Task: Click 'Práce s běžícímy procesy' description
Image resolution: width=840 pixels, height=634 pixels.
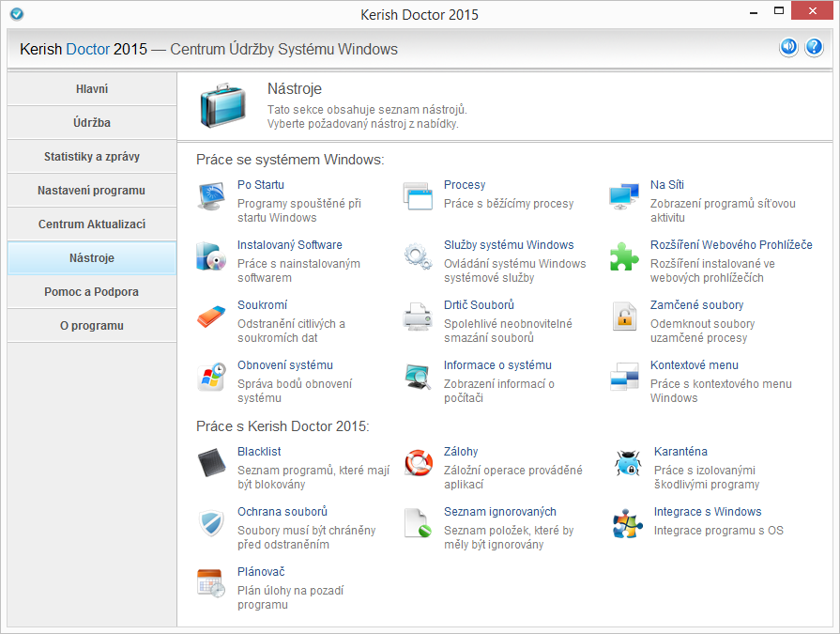Action: 509,204
